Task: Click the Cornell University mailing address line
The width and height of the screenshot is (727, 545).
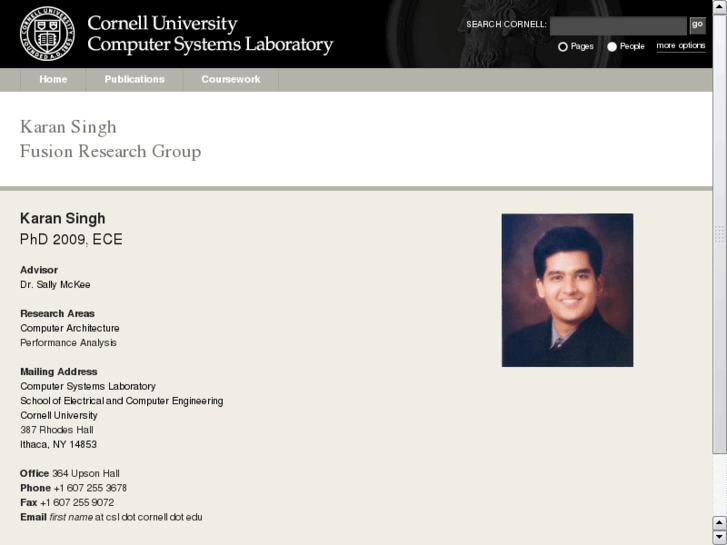Action: click(x=59, y=416)
